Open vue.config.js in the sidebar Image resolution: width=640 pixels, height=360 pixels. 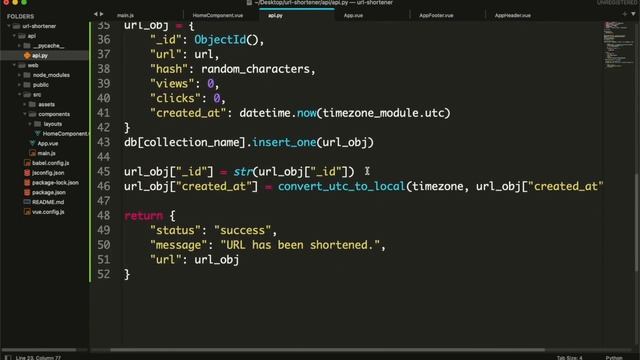pyautogui.click(x=48, y=212)
